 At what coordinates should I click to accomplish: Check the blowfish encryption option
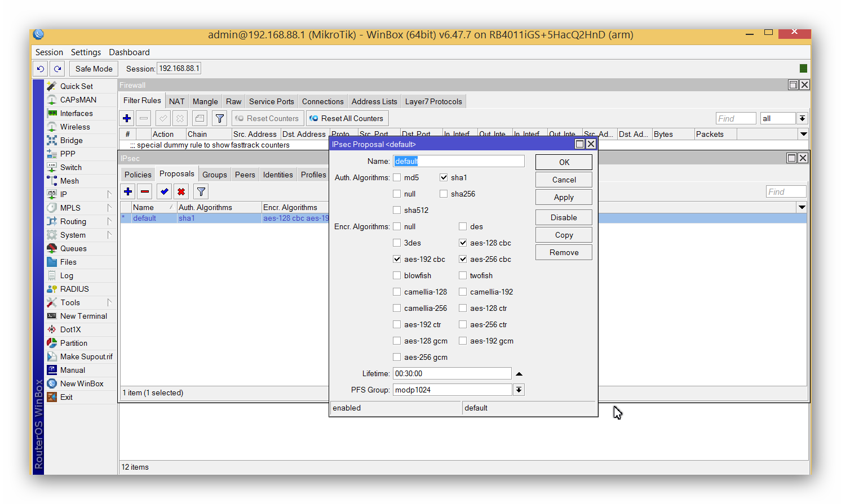[397, 275]
